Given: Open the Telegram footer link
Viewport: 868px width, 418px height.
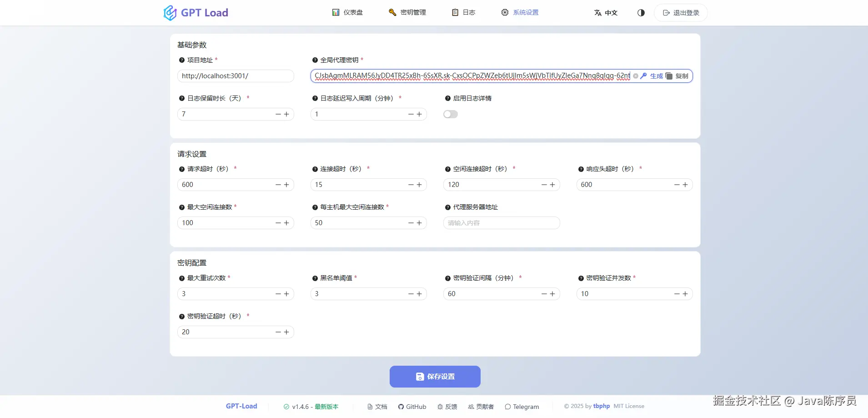Looking at the screenshot, I should click(522, 407).
